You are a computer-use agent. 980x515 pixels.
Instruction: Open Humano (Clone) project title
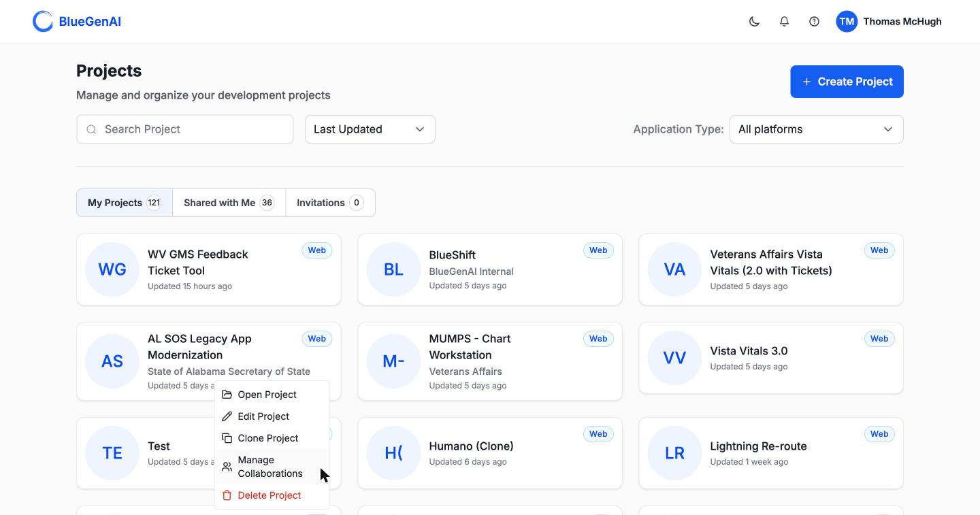(471, 446)
